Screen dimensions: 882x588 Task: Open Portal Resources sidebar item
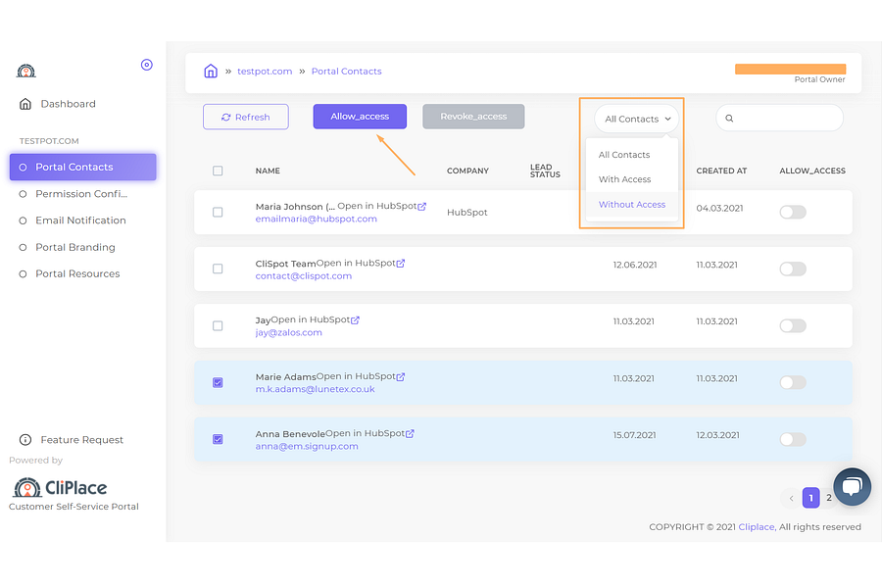[x=77, y=274]
